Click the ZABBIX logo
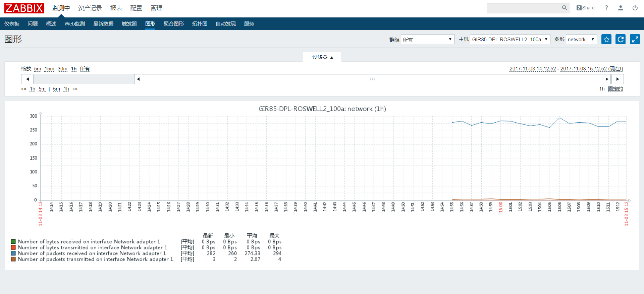The height and width of the screenshot is (294, 644). click(24, 8)
